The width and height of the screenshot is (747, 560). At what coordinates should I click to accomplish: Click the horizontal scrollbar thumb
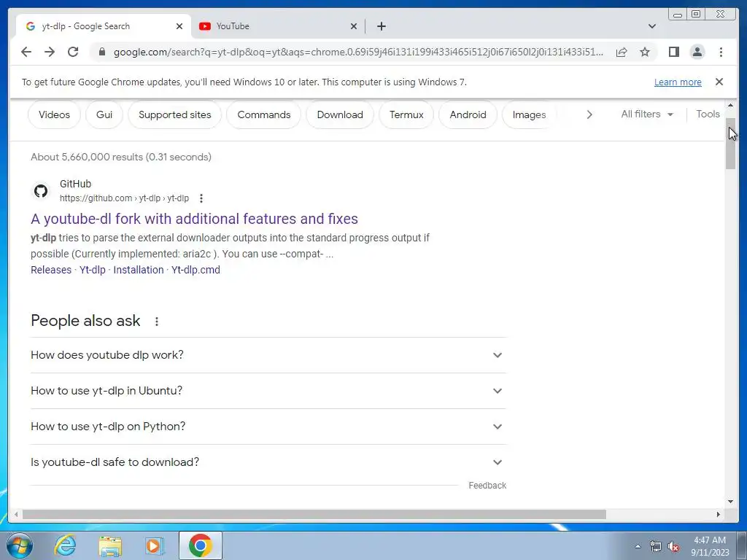(x=314, y=514)
